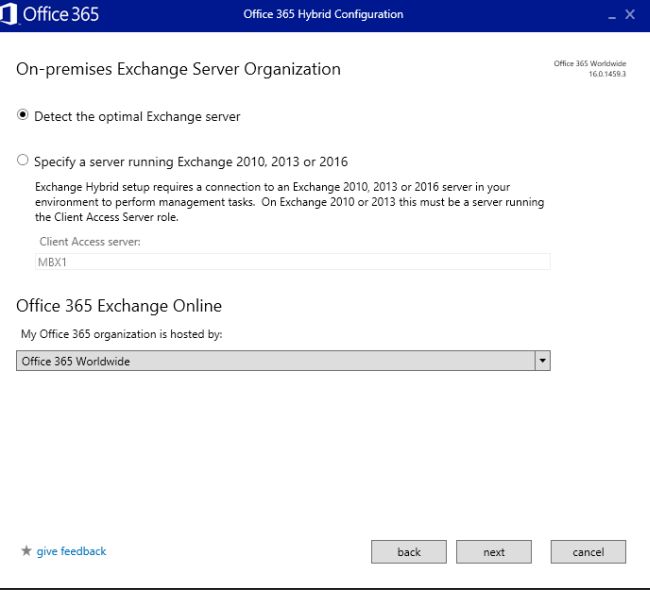Click the On-premises Exchange Server Organization heading
This screenshot has width=650, height=590.
(x=178, y=69)
